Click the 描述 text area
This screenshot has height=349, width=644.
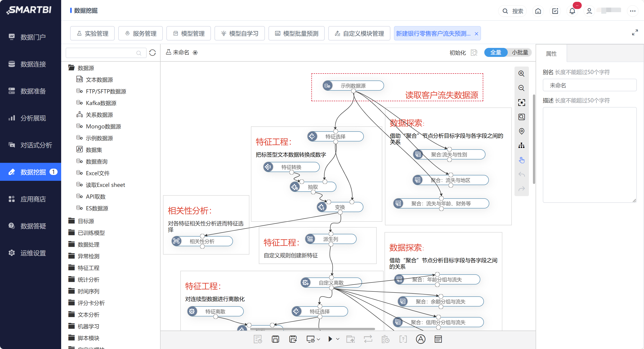tap(590, 155)
